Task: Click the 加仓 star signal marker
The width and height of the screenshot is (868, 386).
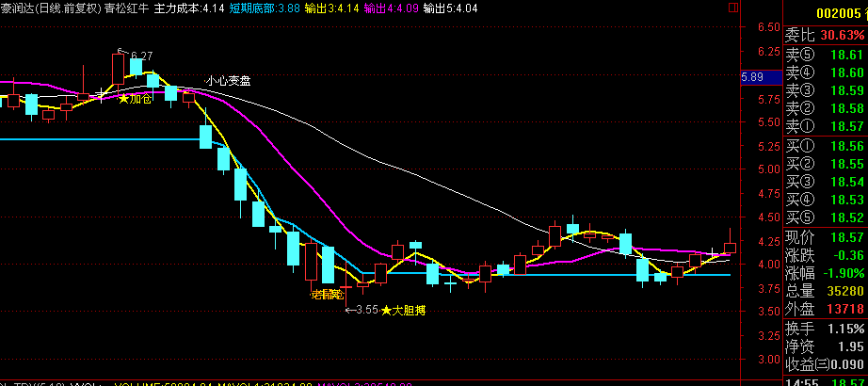Action: (135, 98)
